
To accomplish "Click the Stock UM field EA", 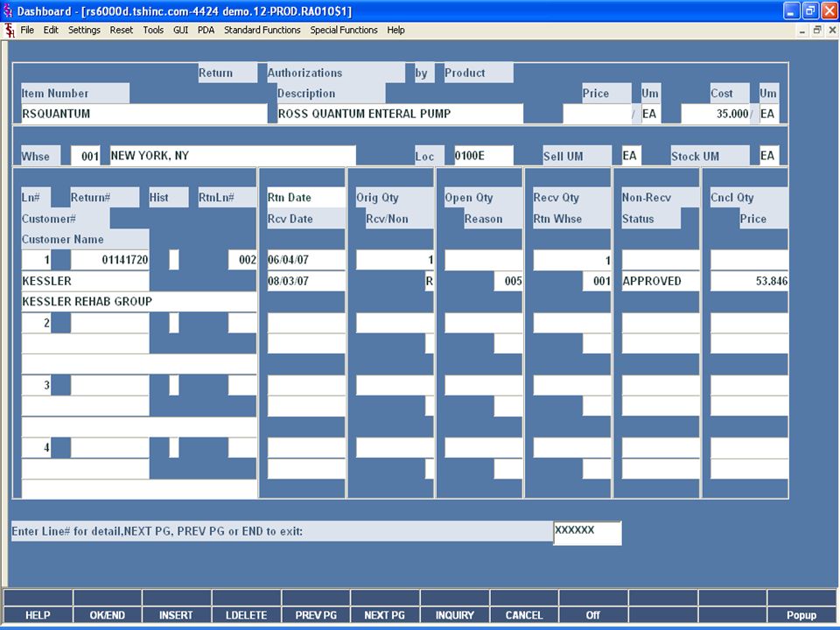I will point(769,156).
